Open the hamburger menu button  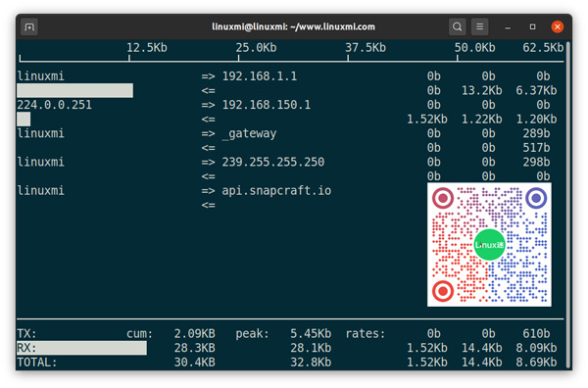click(479, 27)
